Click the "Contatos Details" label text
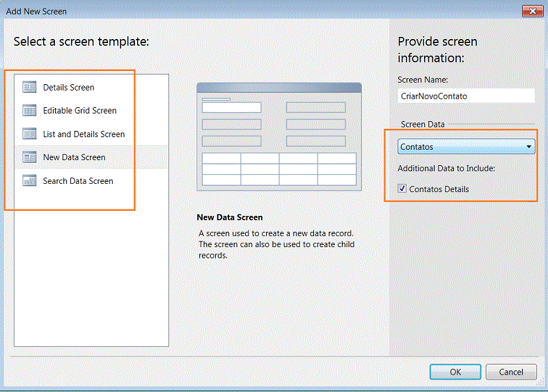The image size is (548, 392). [439, 189]
